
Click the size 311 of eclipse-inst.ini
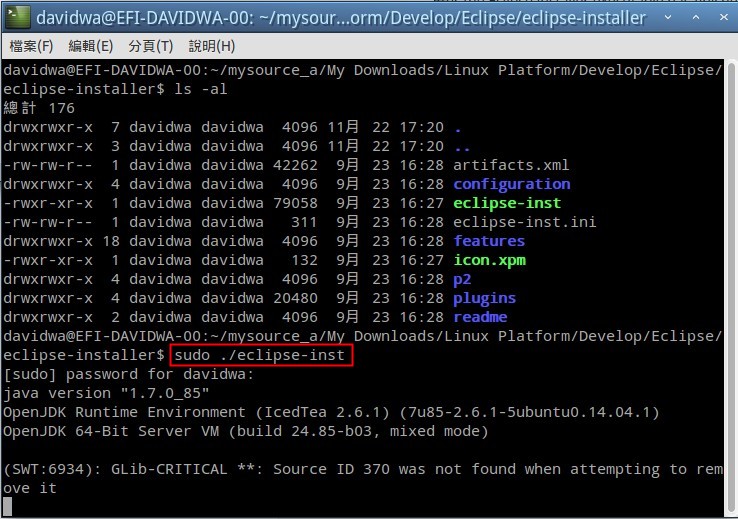point(304,222)
